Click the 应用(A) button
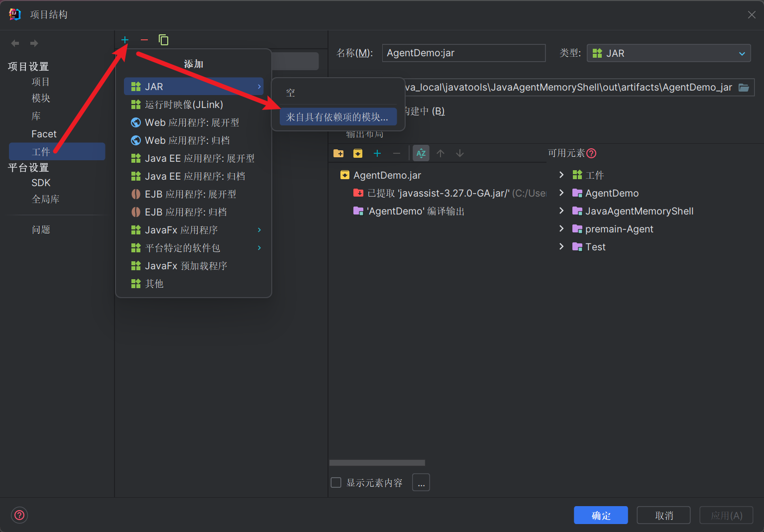The width and height of the screenshot is (764, 532). (x=726, y=516)
